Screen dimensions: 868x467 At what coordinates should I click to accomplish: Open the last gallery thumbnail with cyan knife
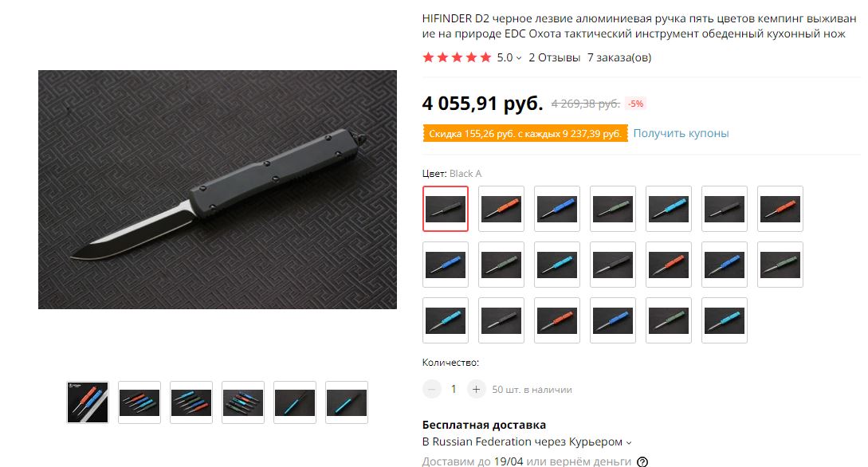(347, 402)
